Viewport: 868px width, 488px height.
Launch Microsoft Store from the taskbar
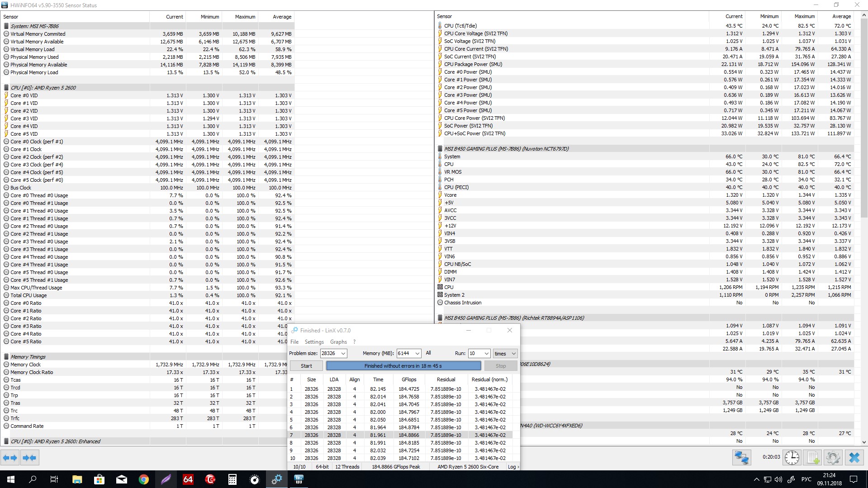[x=99, y=479]
